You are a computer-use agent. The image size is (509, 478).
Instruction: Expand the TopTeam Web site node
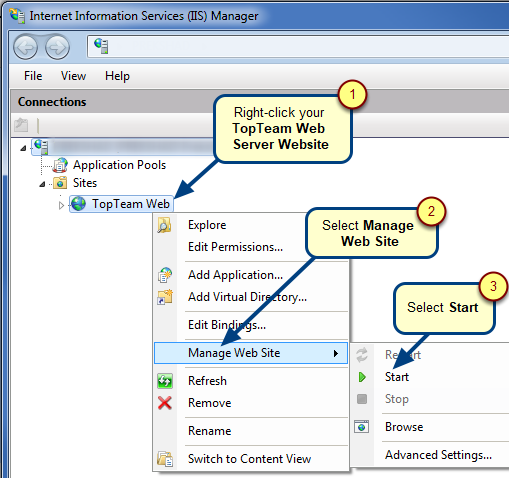pyautogui.click(x=61, y=205)
